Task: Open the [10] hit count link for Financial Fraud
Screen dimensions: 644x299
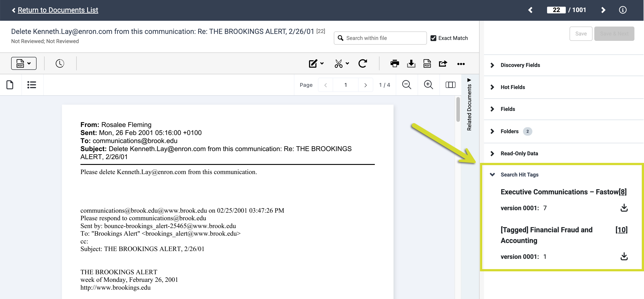Action: tap(621, 230)
